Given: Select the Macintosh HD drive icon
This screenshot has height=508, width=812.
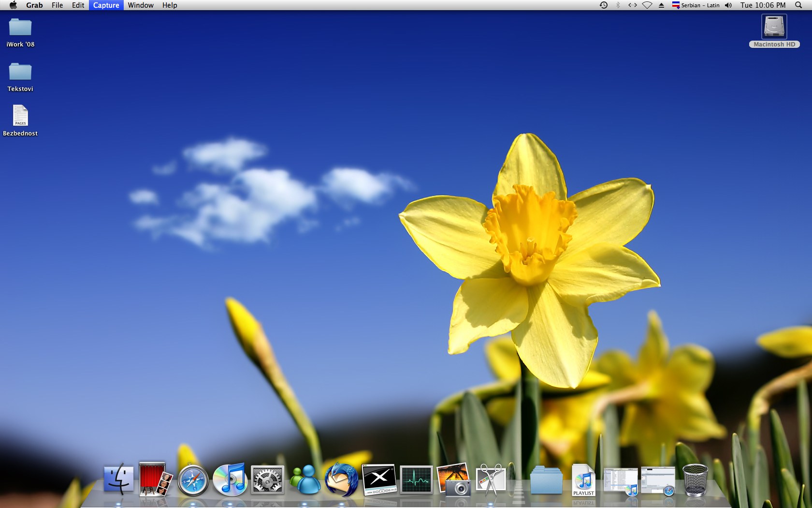Looking at the screenshot, I should pos(774,27).
